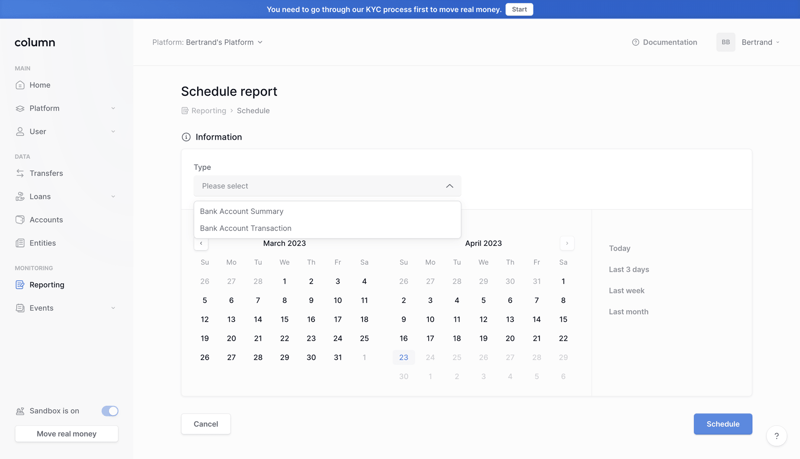Select Bank Account Transaction option

tap(328, 228)
